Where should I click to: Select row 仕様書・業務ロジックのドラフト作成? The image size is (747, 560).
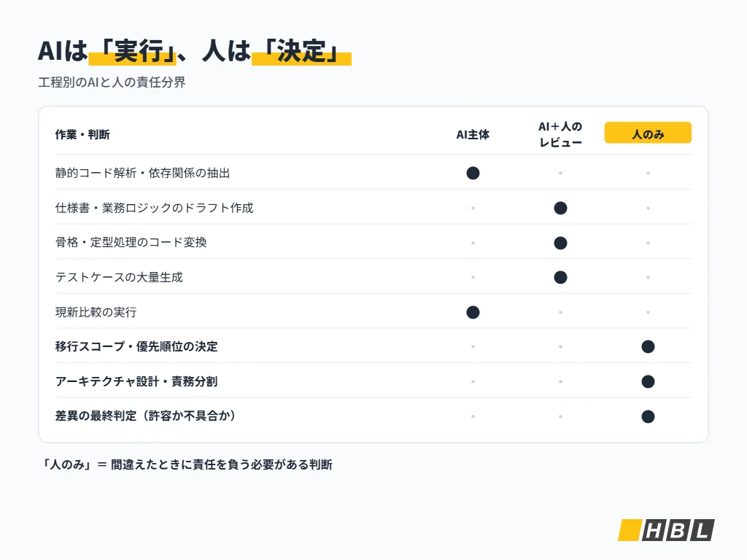[x=373, y=208]
